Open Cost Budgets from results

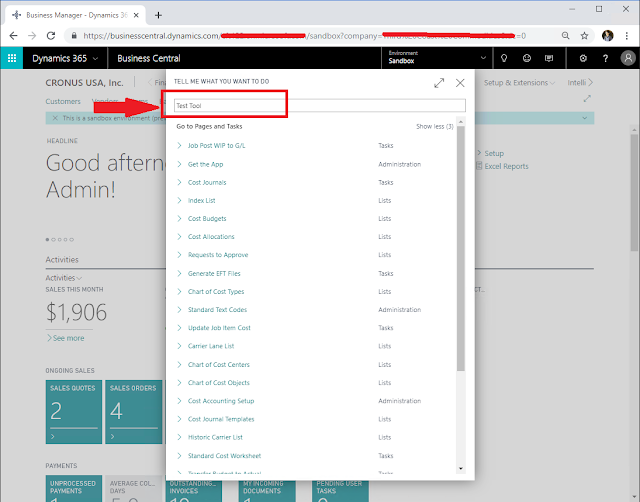point(207,219)
